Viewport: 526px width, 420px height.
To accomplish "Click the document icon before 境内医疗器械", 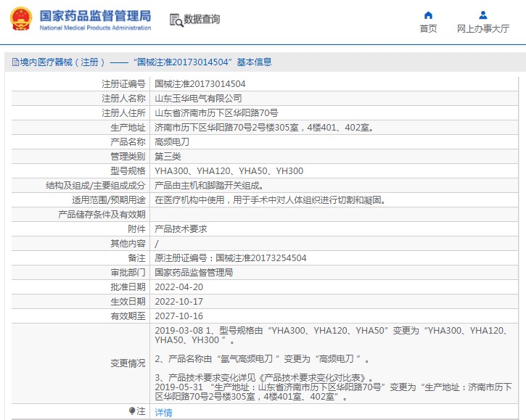I will [15, 62].
